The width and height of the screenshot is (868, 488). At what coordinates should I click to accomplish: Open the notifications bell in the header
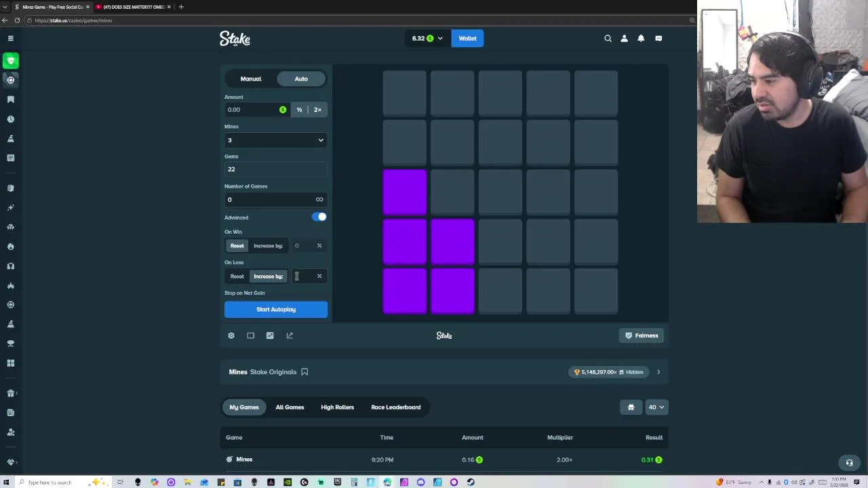[641, 39]
